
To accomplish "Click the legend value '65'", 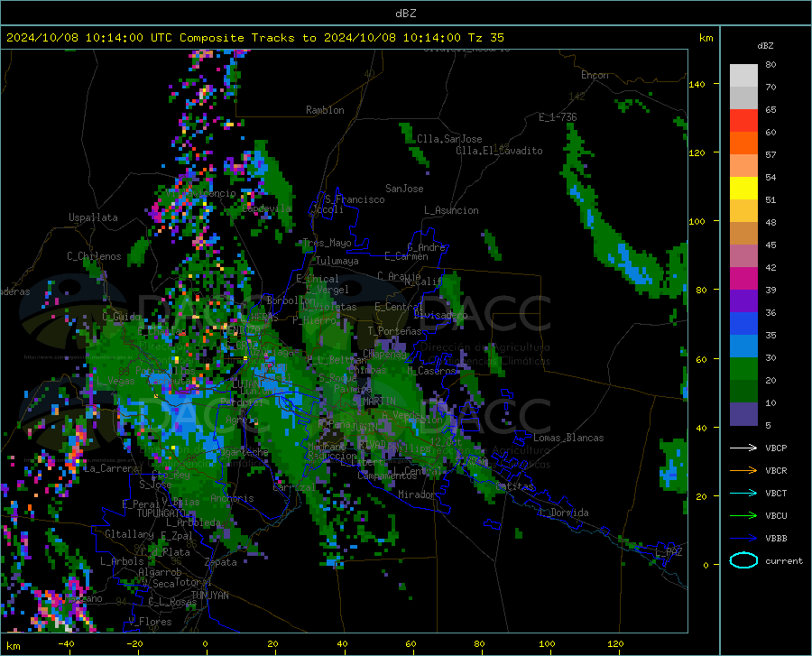I will coord(770,110).
